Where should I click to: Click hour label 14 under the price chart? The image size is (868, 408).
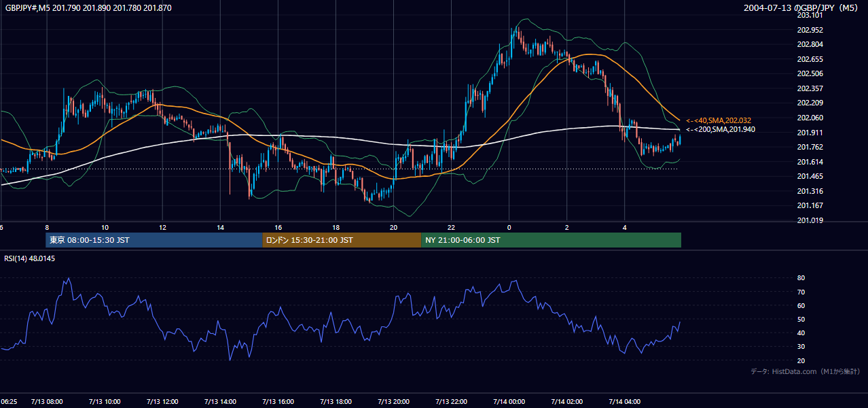click(220, 227)
